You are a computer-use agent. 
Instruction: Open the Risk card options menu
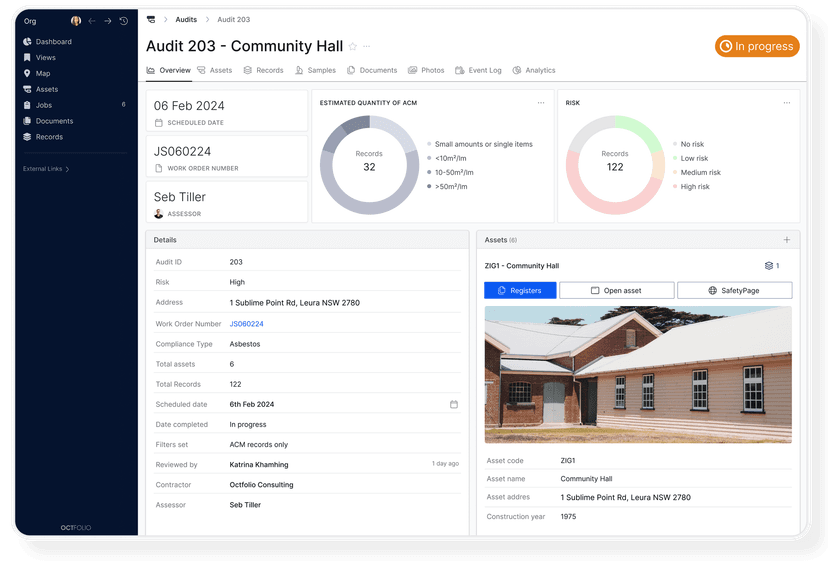click(787, 103)
